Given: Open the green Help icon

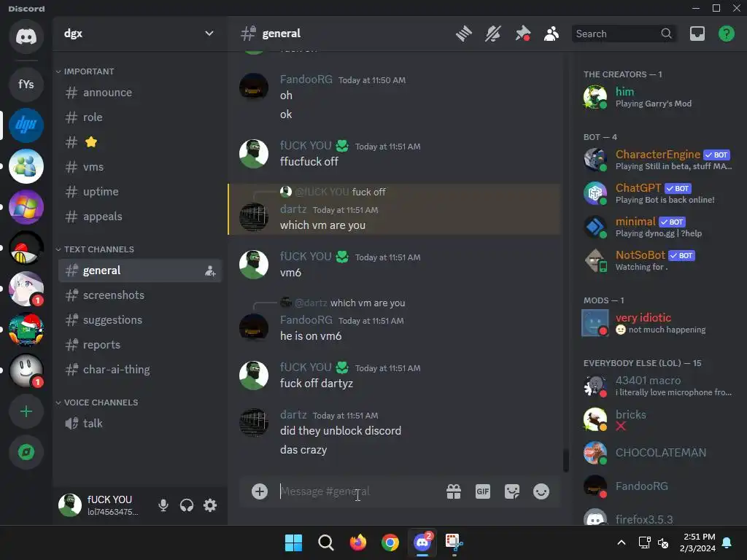Looking at the screenshot, I should coord(727,34).
